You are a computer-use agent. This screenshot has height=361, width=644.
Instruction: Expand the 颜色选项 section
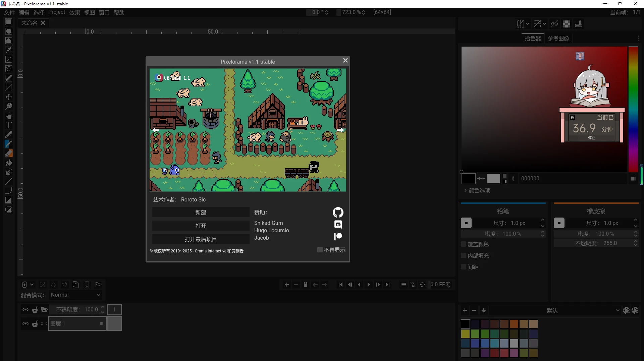[x=477, y=190]
